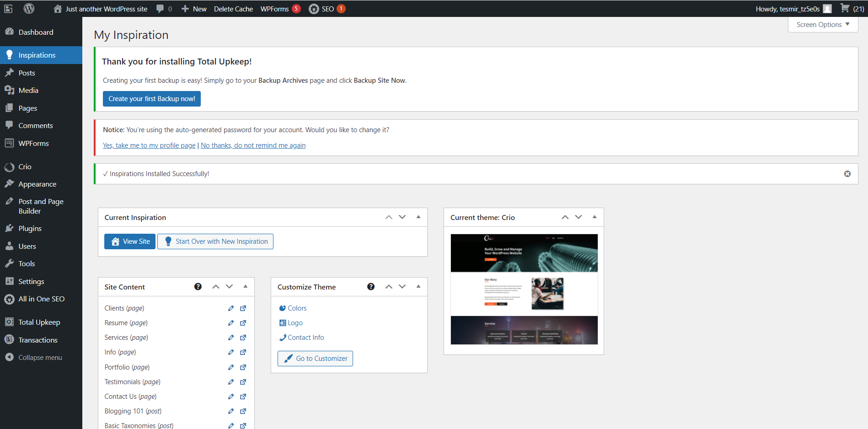868x429 pixels.
Task: Click Go to Customizer button
Action: point(315,359)
